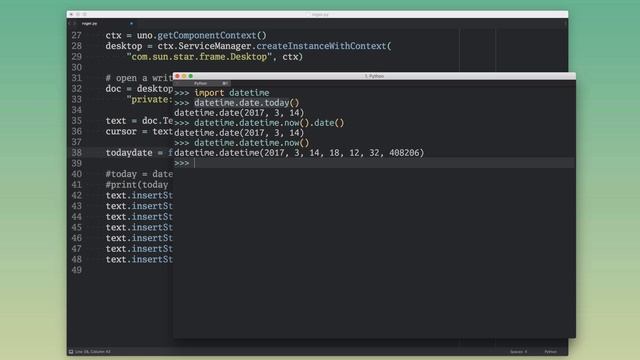
Task: Click "createInstanceWithContext" in line 28
Action: coord(321,46)
